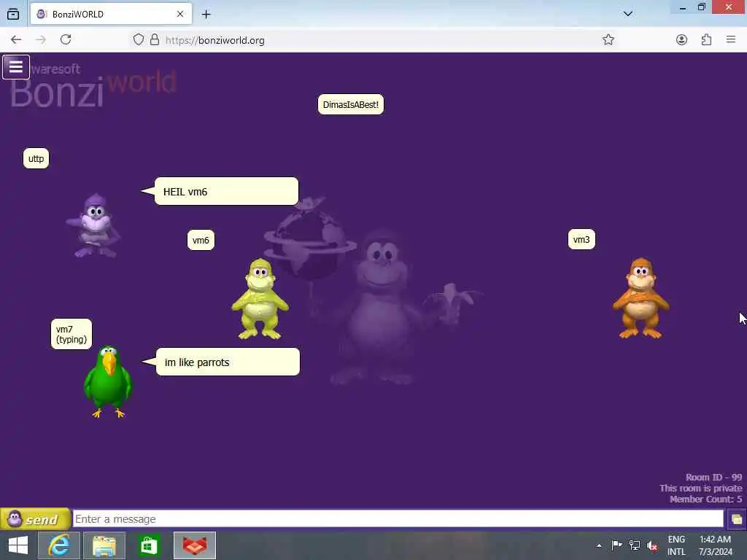Click the DimasIsABest! name tag
Image resolution: width=747 pixels, height=560 pixels.
351,105
